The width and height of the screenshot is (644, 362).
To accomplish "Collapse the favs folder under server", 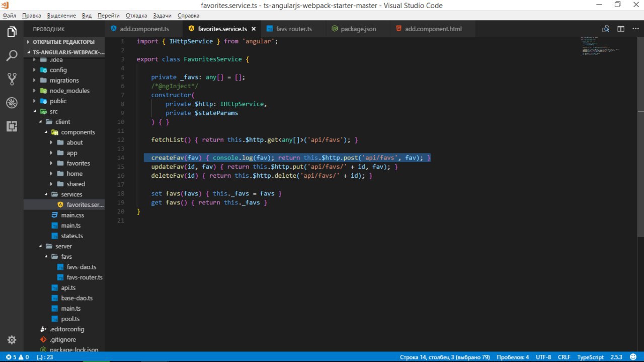I will 64,256.
